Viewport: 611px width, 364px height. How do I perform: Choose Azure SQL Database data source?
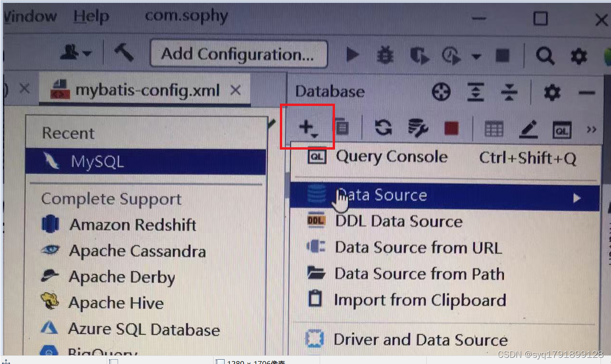[146, 329]
